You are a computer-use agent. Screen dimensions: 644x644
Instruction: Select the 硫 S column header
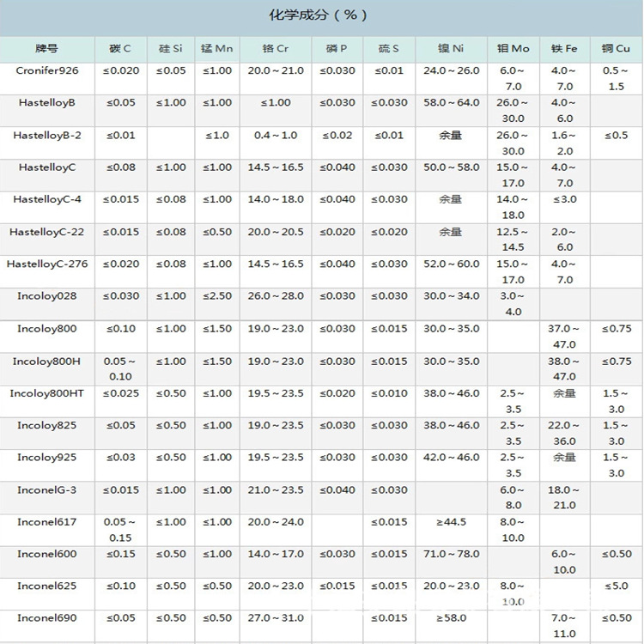click(388, 48)
